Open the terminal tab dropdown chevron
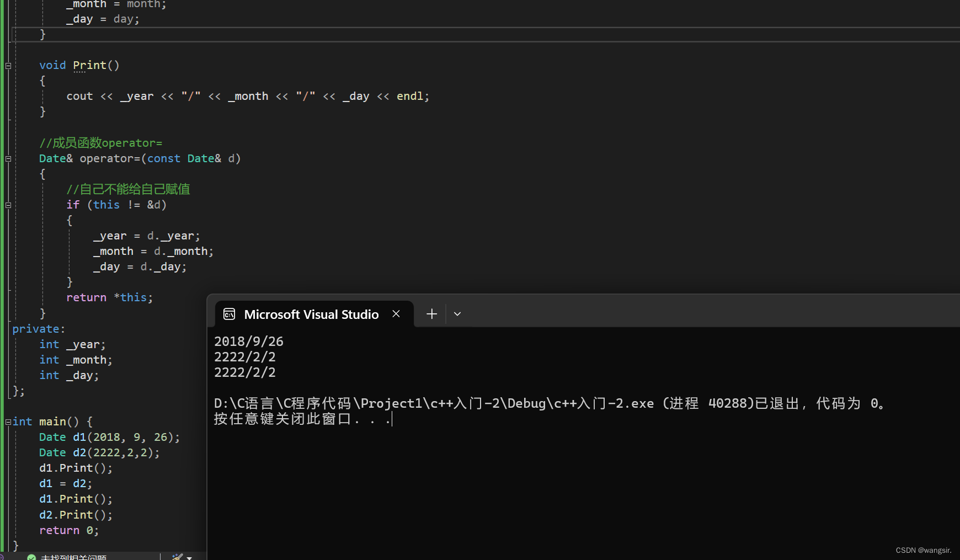The width and height of the screenshot is (960, 560). (x=457, y=314)
